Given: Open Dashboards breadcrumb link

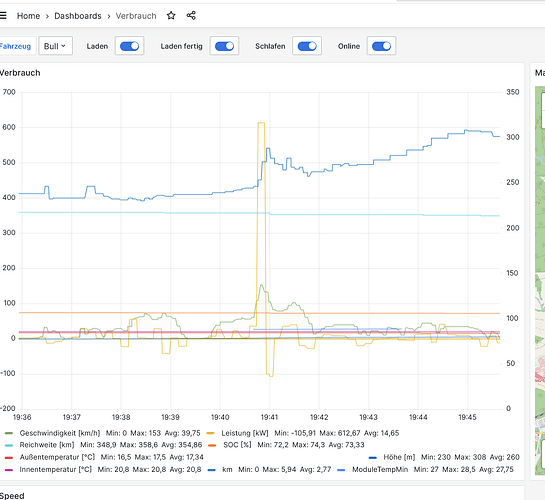Looking at the screenshot, I should click(78, 16).
